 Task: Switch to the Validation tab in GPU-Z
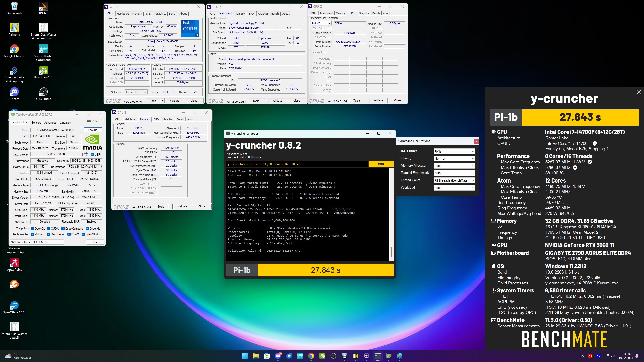65,123
